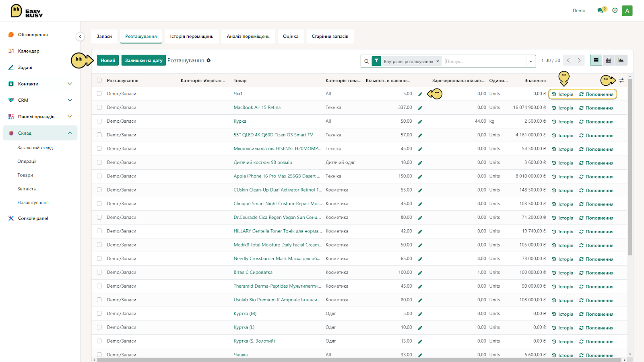The width and height of the screenshot is (644, 362).
Task: Open the messages chat icon in header
Action: [601, 10]
